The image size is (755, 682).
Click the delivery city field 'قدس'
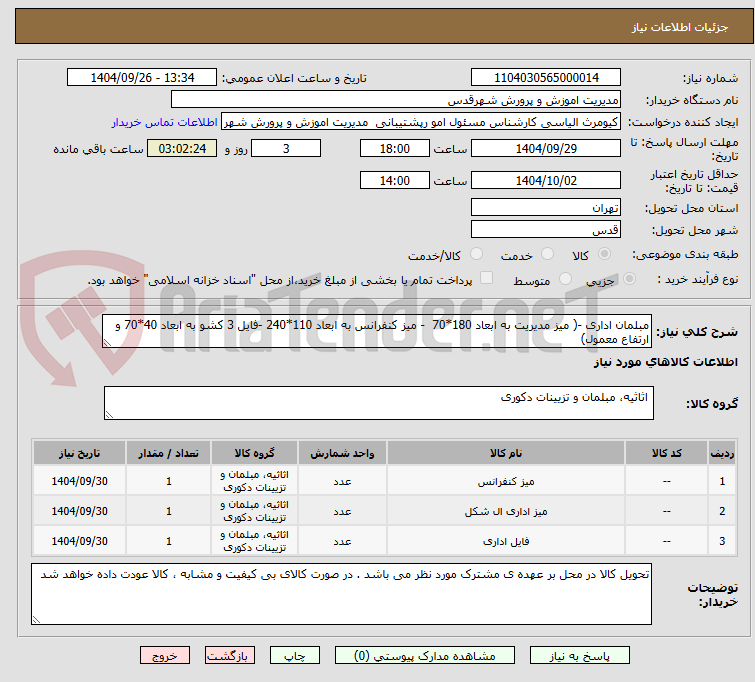point(546,230)
